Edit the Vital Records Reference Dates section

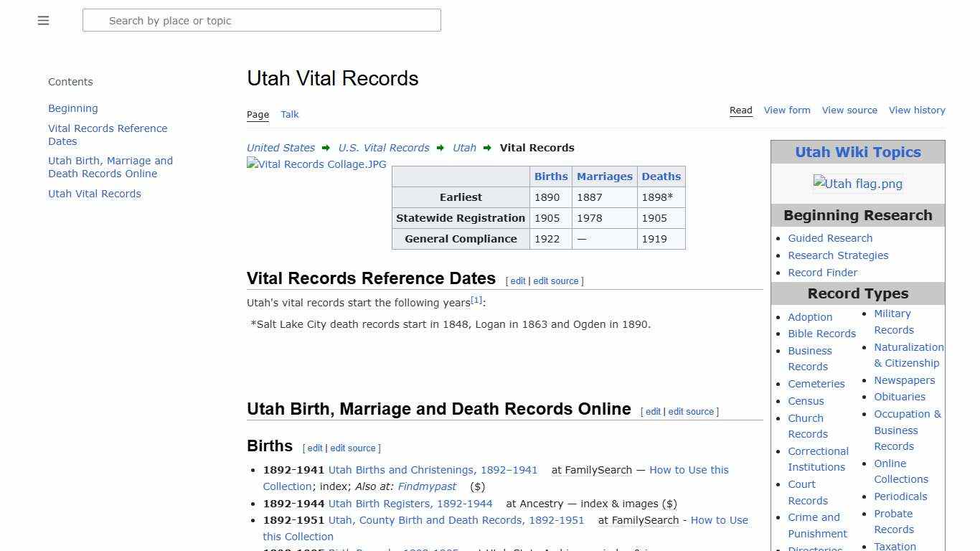click(518, 281)
